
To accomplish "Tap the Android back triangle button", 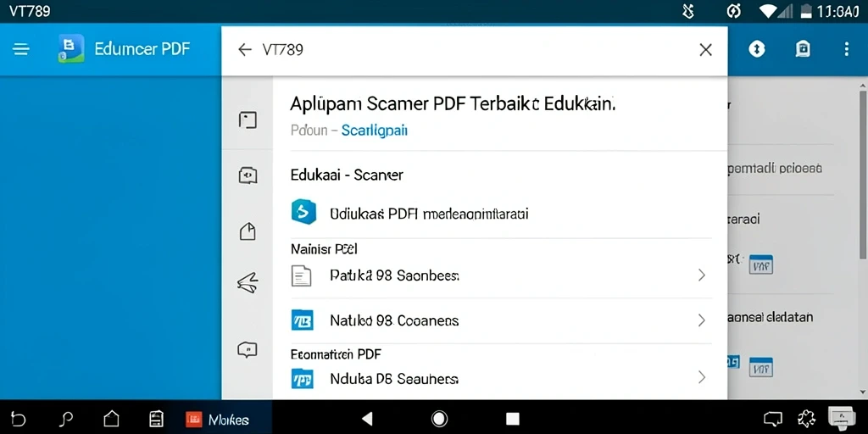I will coord(366,419).
